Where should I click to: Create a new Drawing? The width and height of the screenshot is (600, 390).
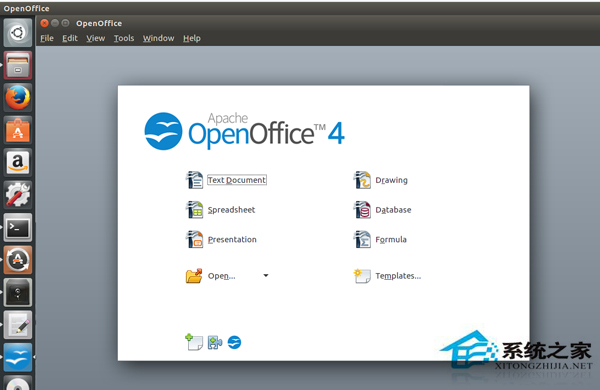pyautogui.click(x=391, y=180)
